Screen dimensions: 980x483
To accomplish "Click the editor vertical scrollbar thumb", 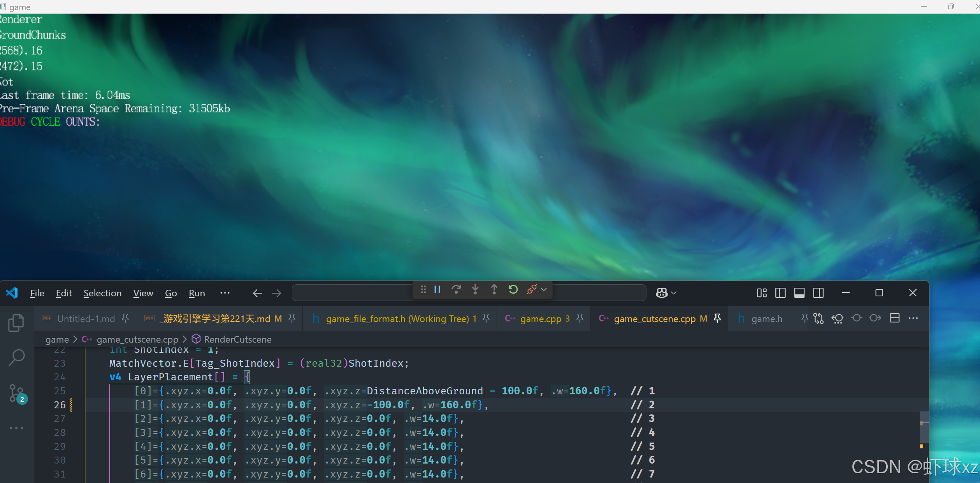I will click(924, 427).
